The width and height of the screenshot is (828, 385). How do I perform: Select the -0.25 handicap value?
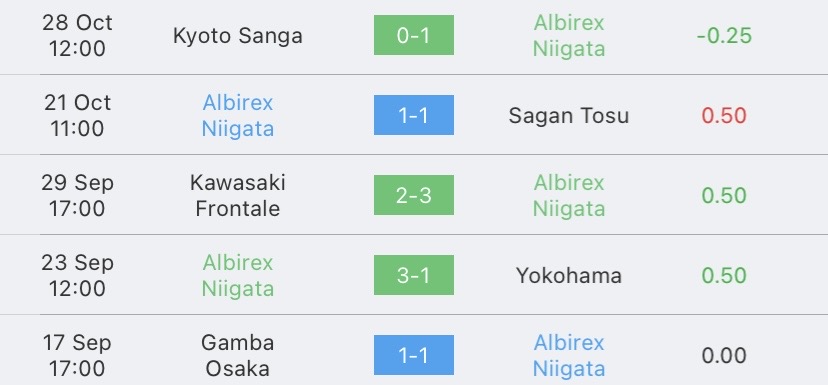tap(724, 35)
